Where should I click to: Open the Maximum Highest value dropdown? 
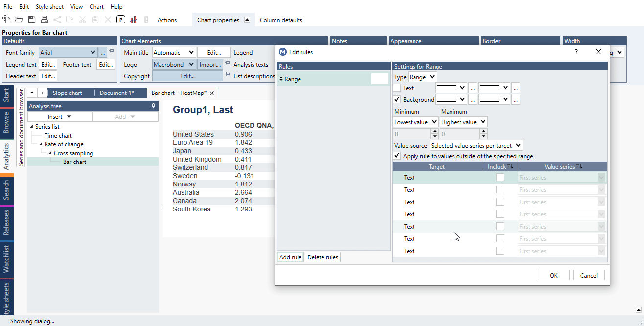tap(464, 122)
